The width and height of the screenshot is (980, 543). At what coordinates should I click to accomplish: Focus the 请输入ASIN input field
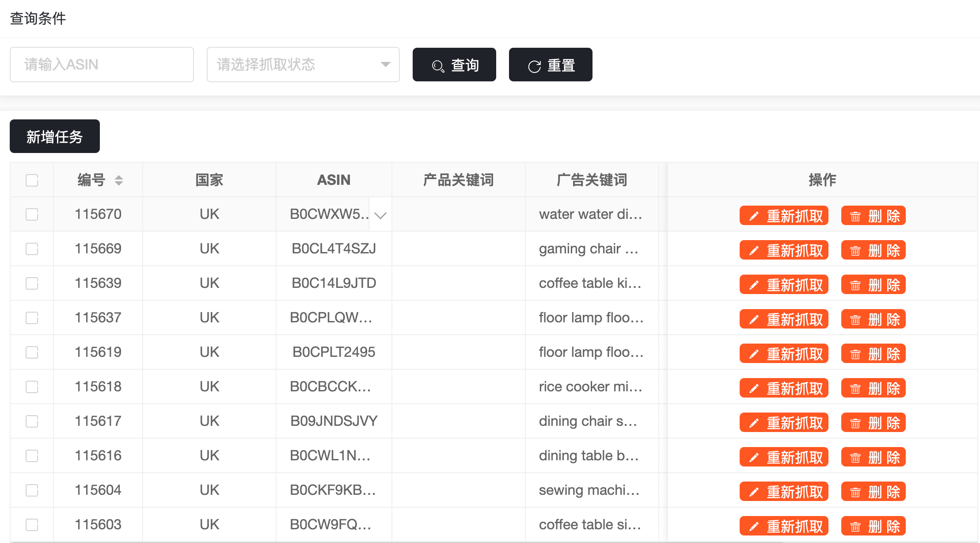pyautogui.click(x=102, y=65)
